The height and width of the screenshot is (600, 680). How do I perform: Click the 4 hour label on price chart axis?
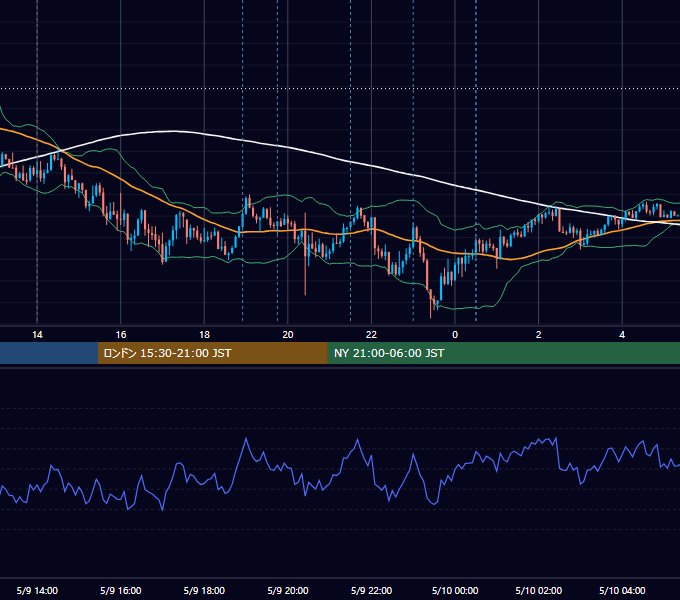(622, 334)
